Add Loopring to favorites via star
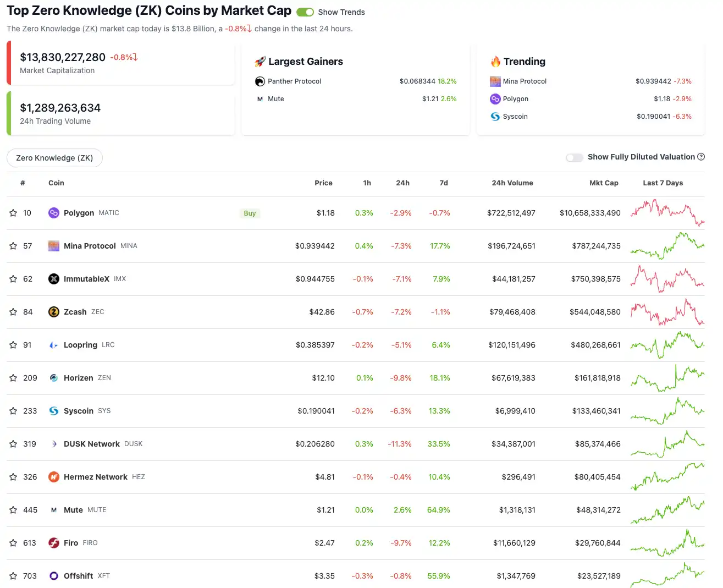 pos(13,345)
